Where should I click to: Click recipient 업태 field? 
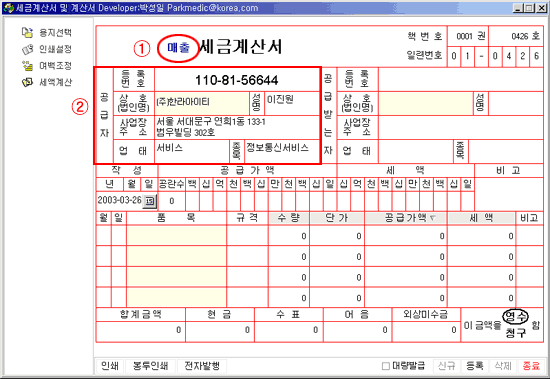pyautogui.click(x=416, y=151)
